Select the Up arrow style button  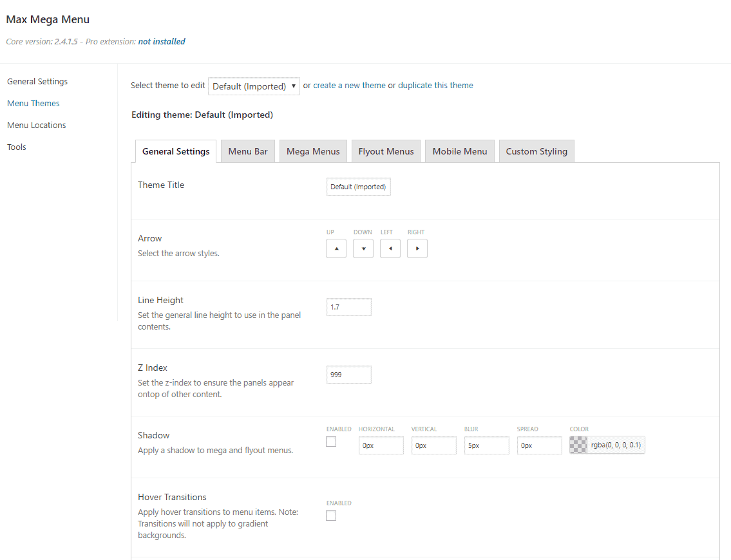(336, 248)
